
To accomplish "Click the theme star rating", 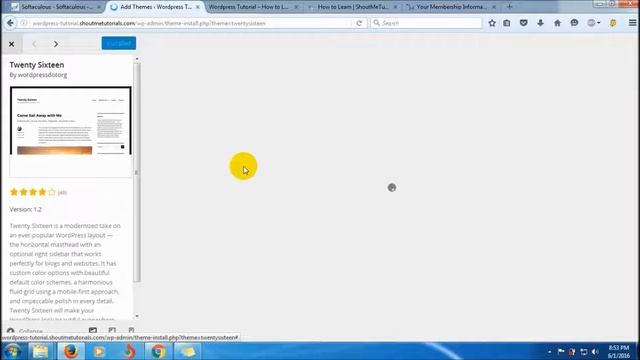I will coord(33,192).
